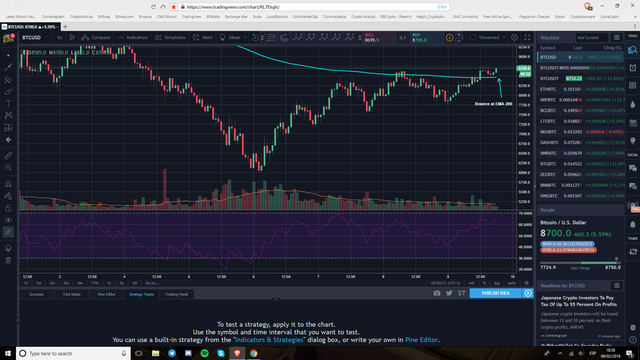Open the Text Notes tab
Screen dimensions: 640x360
pos(71,294)
